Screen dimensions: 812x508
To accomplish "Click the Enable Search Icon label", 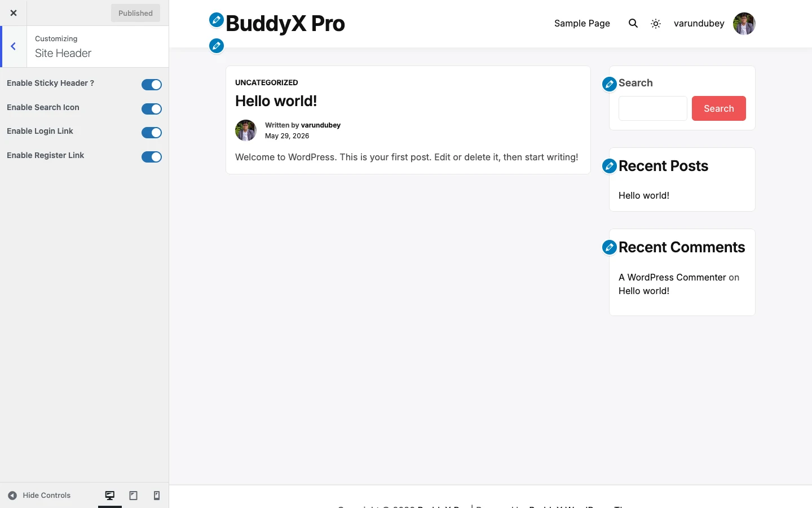I will click(x=43, y=107).
